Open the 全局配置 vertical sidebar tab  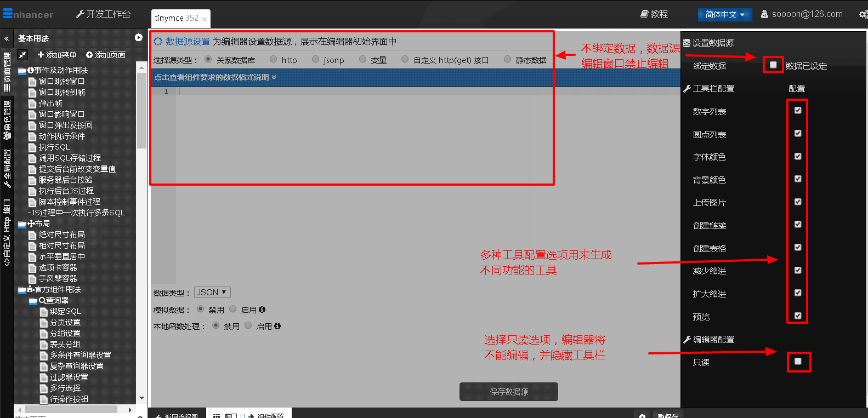pos(7,168)
